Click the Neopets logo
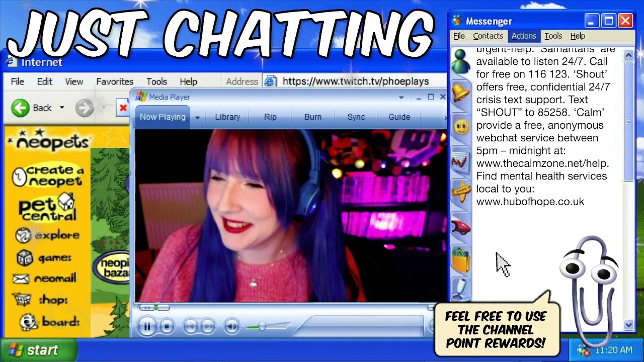This screenshot has height=362, width=644. tap(49, 140)
